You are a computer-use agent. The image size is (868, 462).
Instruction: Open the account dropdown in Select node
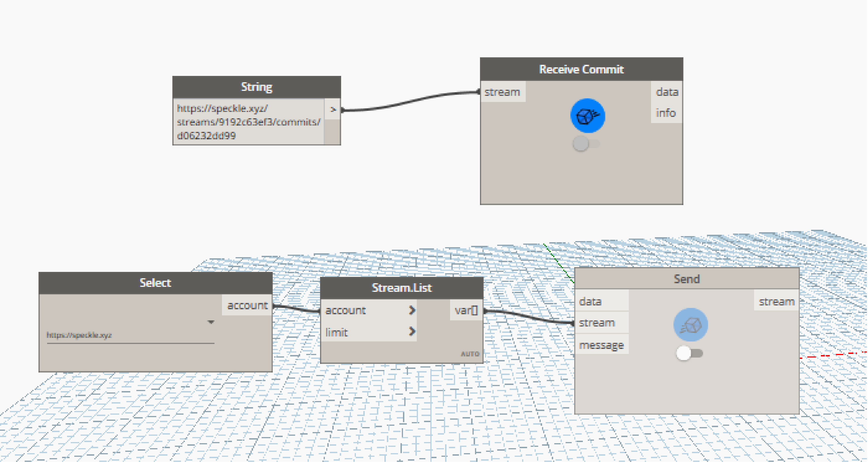[x=211, y=322]
